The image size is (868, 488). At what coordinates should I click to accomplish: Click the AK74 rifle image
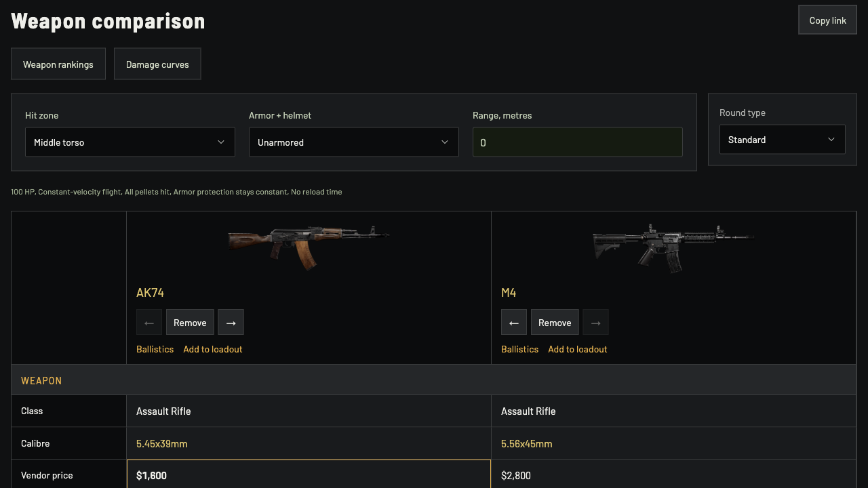coord(309,247)
